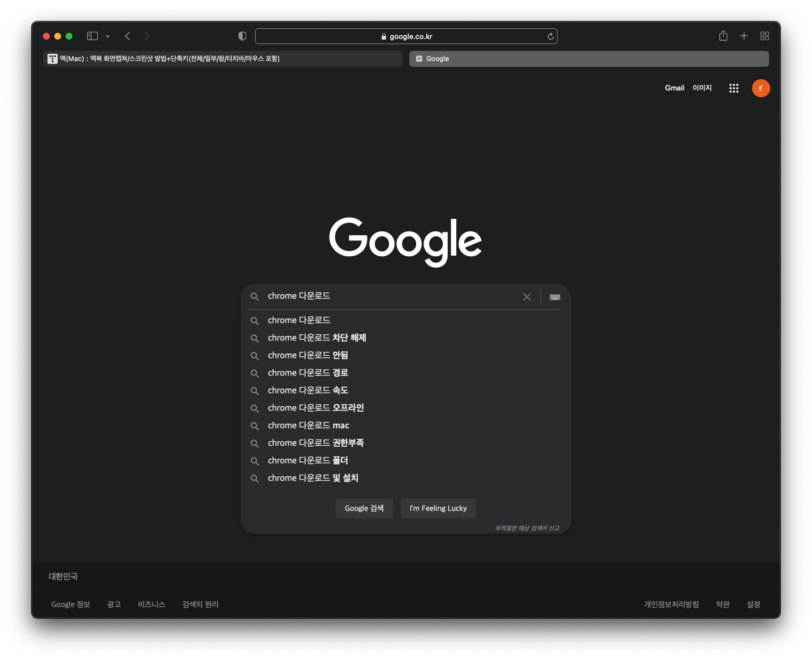The image size is (812, 660).
Task: Open the 비즈니스 footer link
Action: (152, 605)
